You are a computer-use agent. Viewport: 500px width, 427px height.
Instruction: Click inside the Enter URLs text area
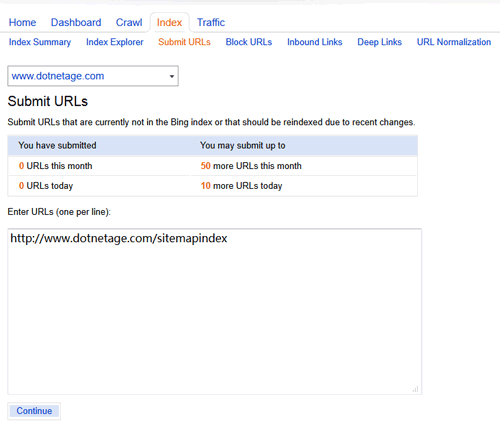coord(215,312)
